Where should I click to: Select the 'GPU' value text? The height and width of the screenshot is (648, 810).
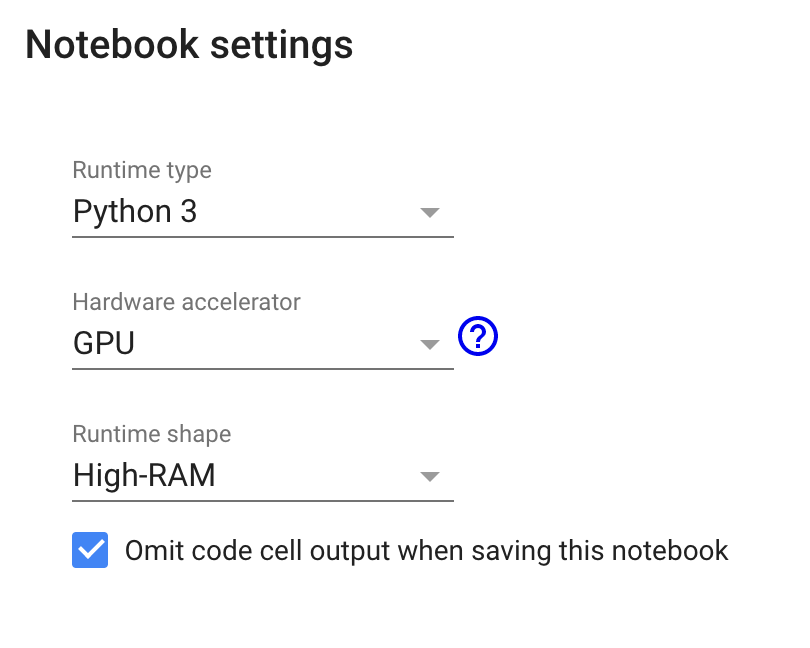(x=104, y=344)
